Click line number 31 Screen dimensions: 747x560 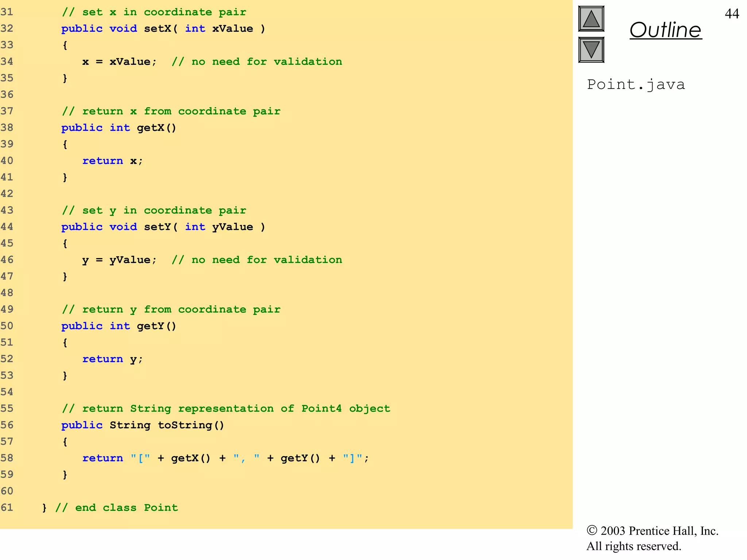[7, 12]
